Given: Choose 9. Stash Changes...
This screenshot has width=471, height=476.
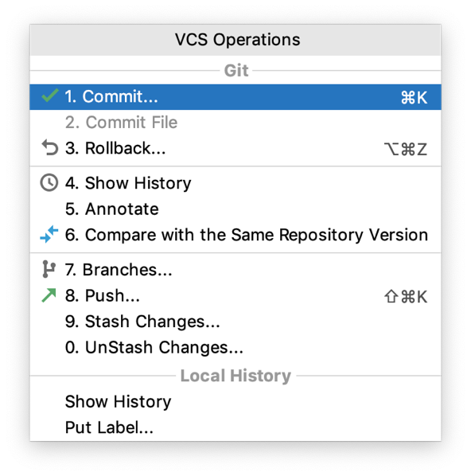Looking at the screenshot, I should [x=235, y=322].
